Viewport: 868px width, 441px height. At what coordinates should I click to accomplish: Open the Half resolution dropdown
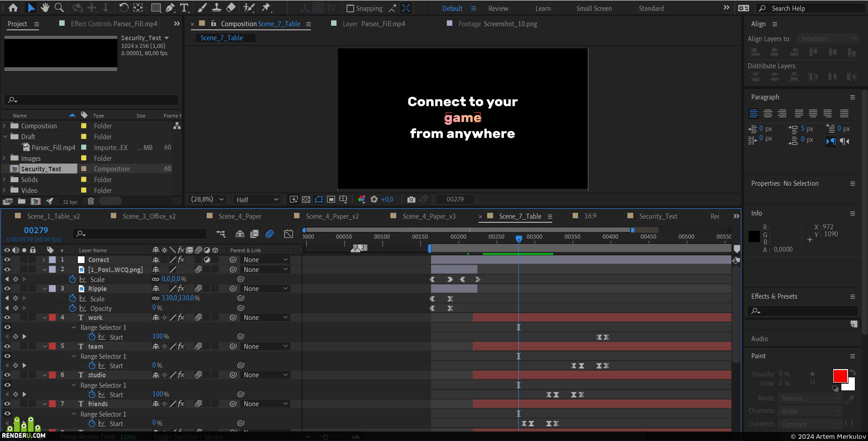click(257, 199)
